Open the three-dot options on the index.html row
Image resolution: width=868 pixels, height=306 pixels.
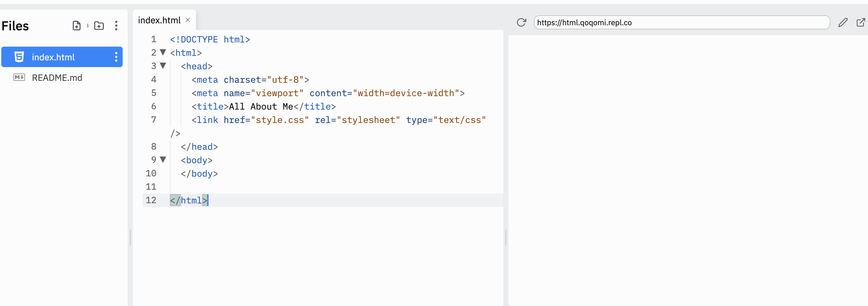[116, 57]
